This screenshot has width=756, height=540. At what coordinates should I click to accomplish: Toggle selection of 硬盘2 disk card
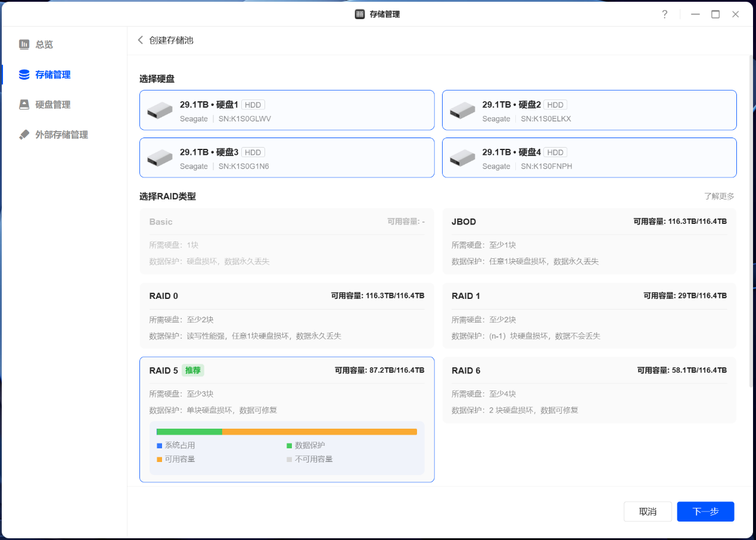(x=589, y=110)
